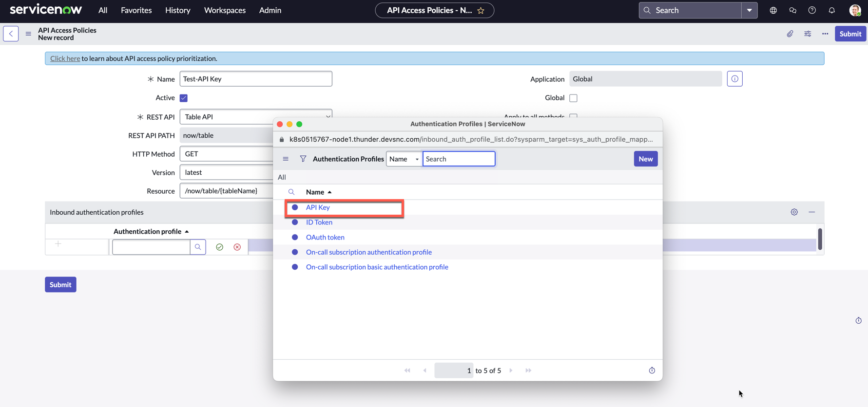Show application info icon next to Global
This screenshot has height=407, width=868.
click(734, 79)
